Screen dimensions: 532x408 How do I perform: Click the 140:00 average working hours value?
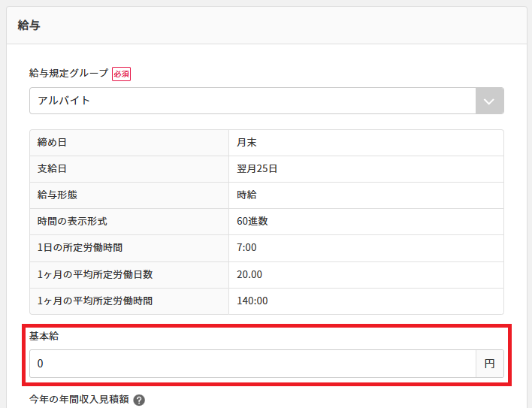(252, 301)
